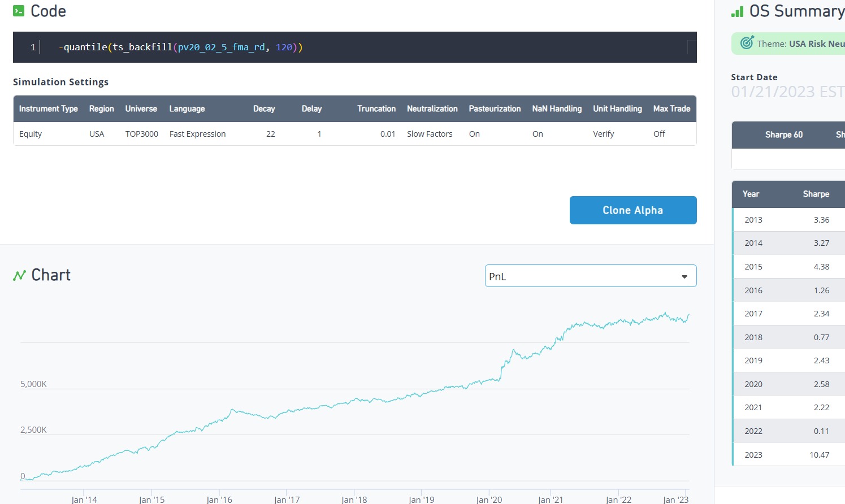The height and width of the screenshot is (504, 845).
Task: Click the Sharpe column header in yearly table
Action: pos(816,194)
